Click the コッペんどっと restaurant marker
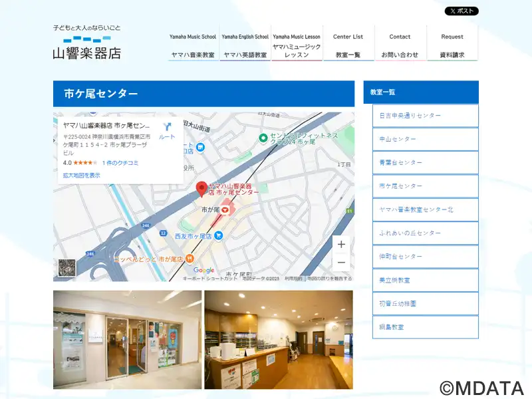The image size is (532, 399). click(x=190, y=259)
